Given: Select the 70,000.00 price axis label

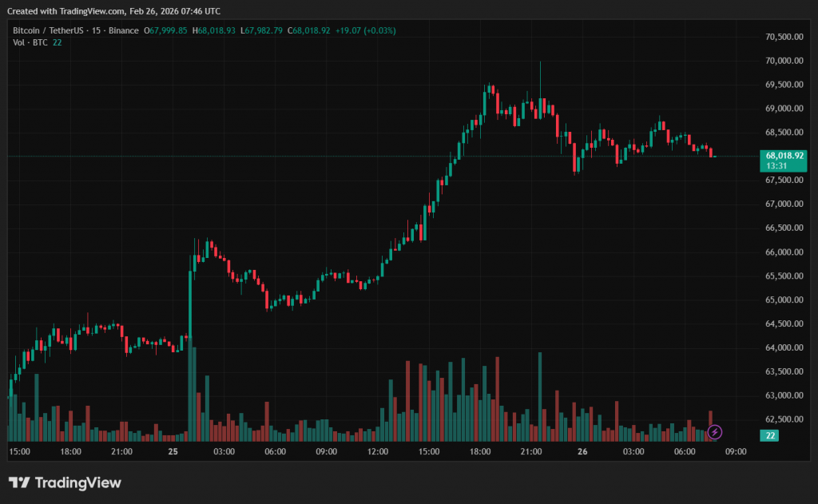Looking at the screenshot, I should click(784, 61).
